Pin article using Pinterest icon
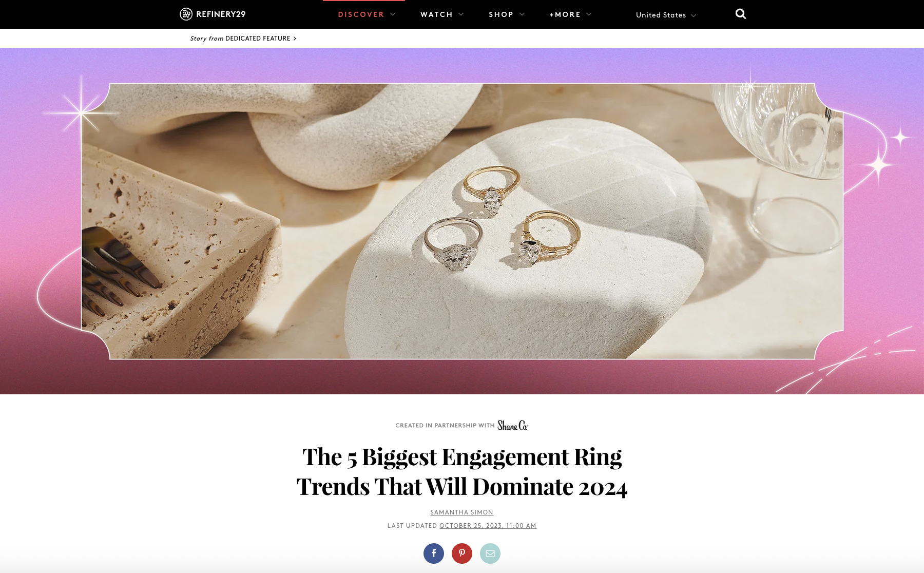 tap(462, 553)
